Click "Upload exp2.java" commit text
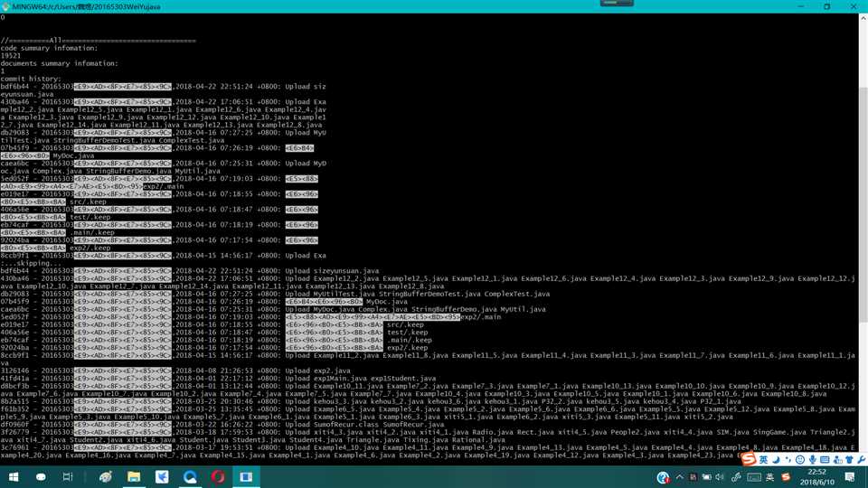Screen dimensions: 868x488 [x=317, y=371]
